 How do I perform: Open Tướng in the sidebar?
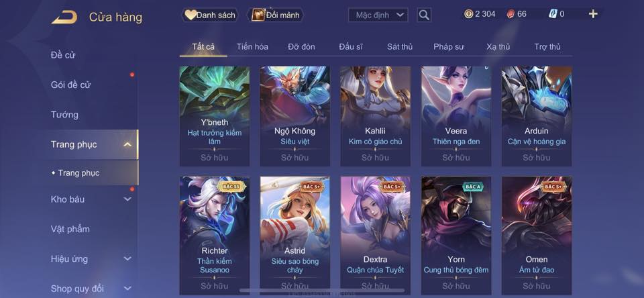[64, 115]
